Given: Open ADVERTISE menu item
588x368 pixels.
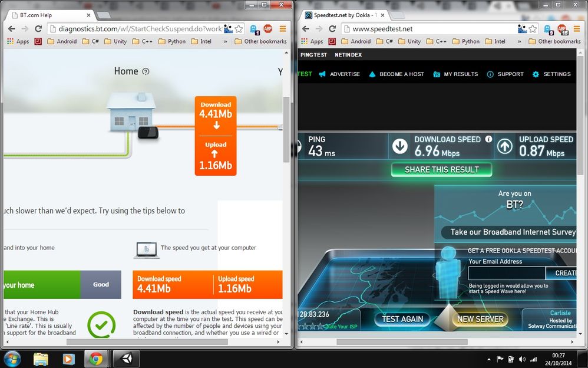Looking at the screenshot, I should point(339,74).
